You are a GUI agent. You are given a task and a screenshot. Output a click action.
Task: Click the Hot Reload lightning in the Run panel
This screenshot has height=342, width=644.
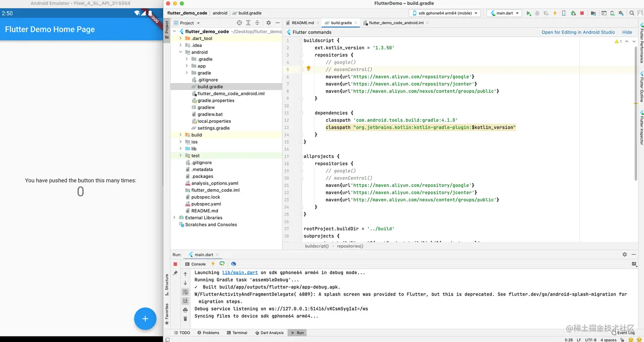coord(213,264)
